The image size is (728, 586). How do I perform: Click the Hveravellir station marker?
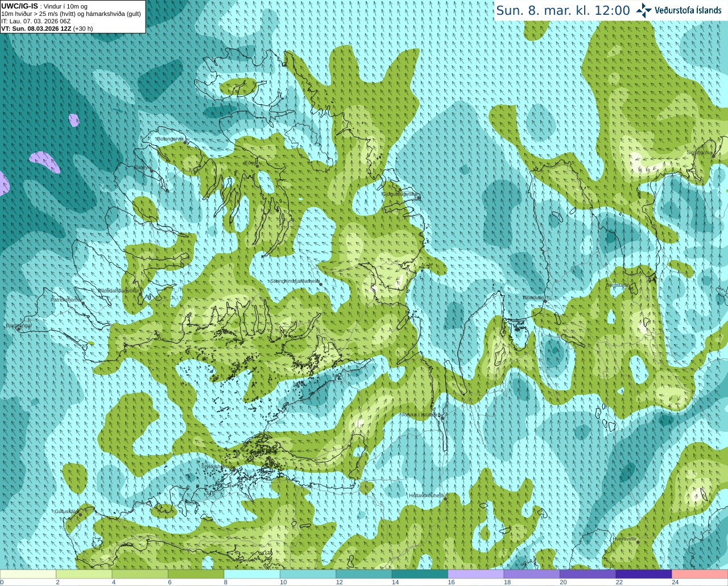pyautogui.click(x=638, y=542)
